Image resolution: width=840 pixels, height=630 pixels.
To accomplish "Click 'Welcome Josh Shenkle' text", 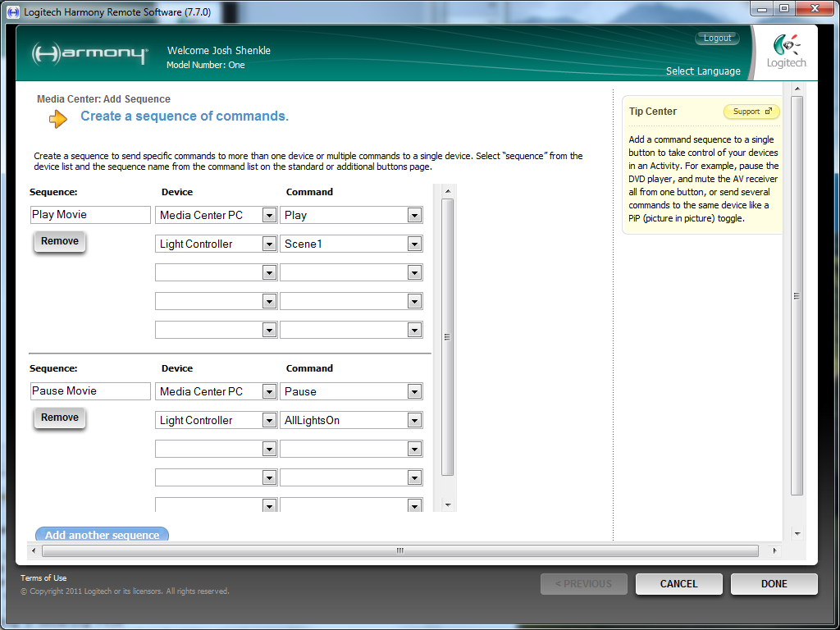I will [x=218, y=50].
